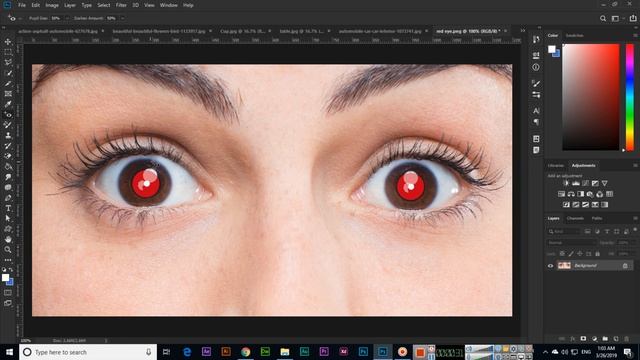Create new group folder button
This screenshot has height=360, width=640.
605,339
